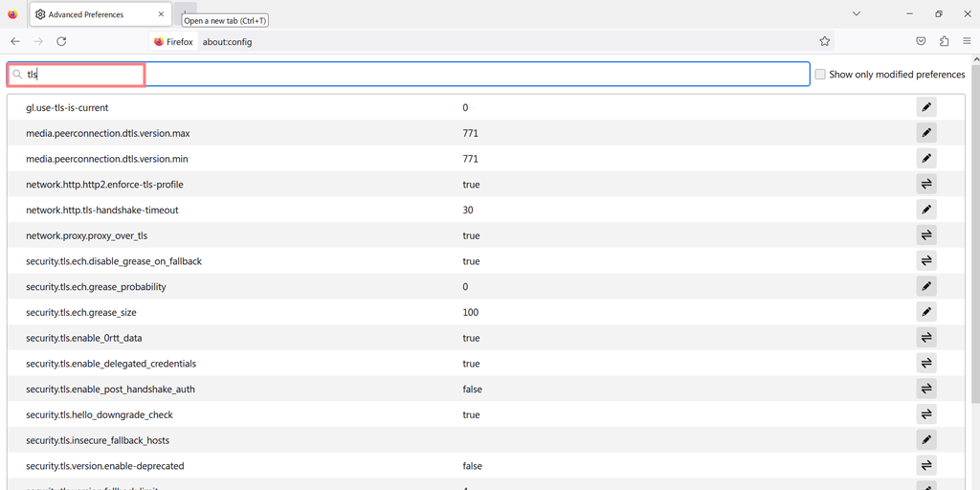
Task: Enable Show only modified preferences checkbox
Action: tap(820, 75)
